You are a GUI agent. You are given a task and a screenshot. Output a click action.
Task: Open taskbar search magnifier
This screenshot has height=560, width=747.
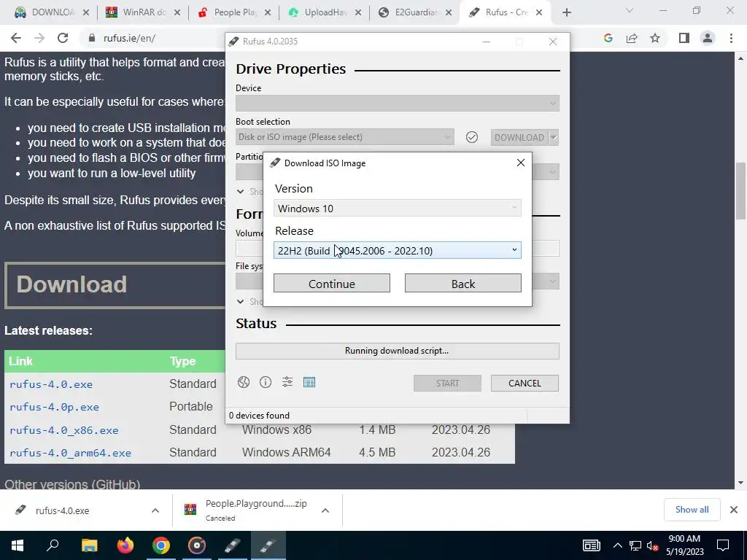click(x=53, y=545)
